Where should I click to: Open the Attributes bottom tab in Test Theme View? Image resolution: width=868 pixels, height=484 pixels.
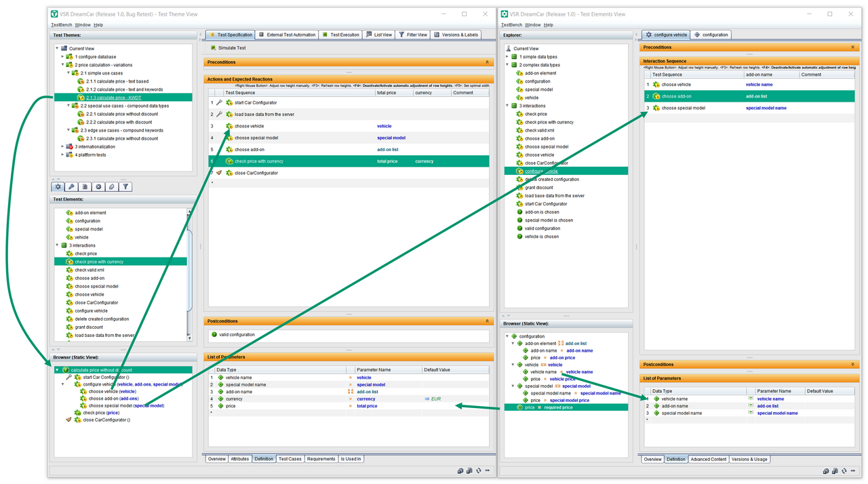click(240, 459)
